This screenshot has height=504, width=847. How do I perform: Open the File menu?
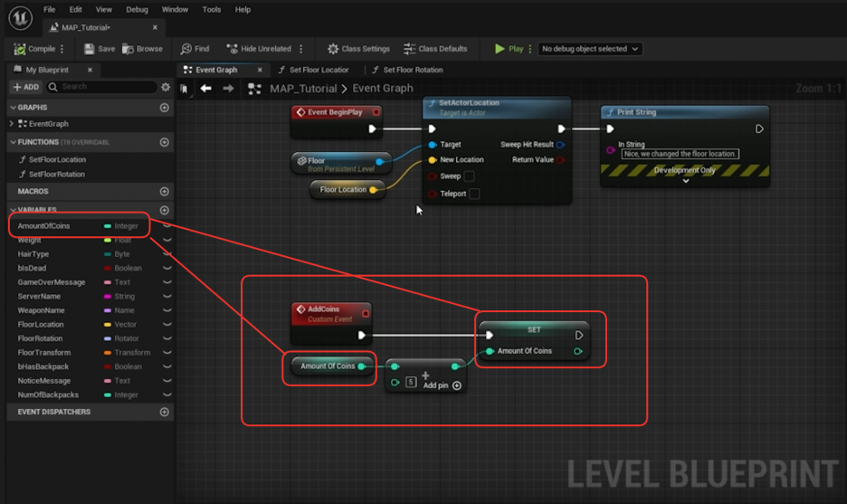pos(49,9)
